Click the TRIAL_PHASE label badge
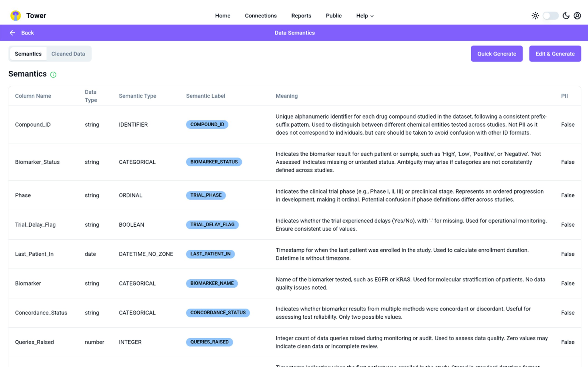Screen dimensions: 588x367 tap(206, 195)
